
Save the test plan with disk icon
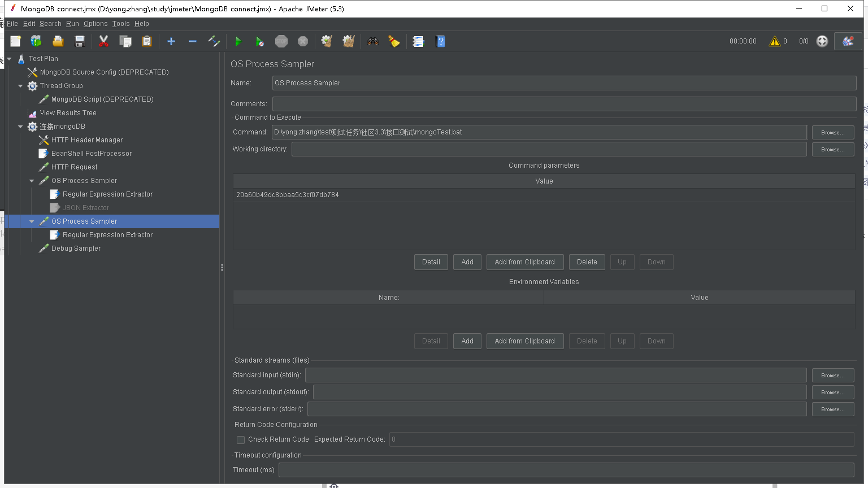point(80,41)
